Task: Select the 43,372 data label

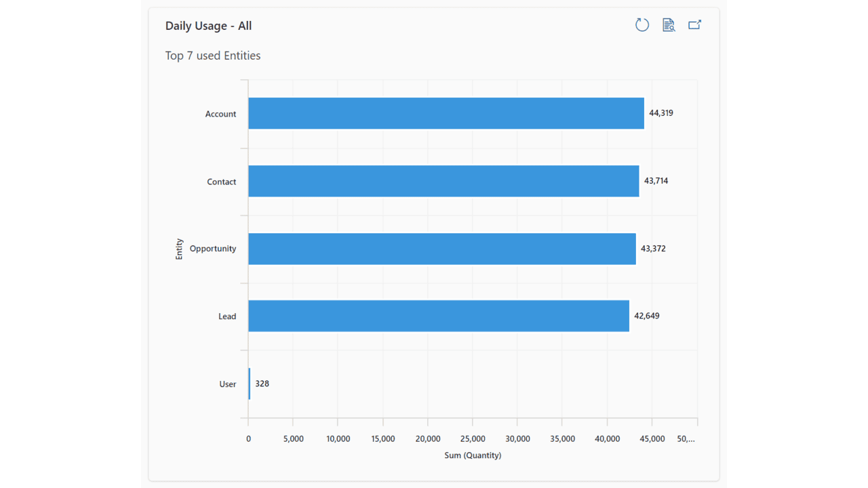Action: tap(653, 249)
